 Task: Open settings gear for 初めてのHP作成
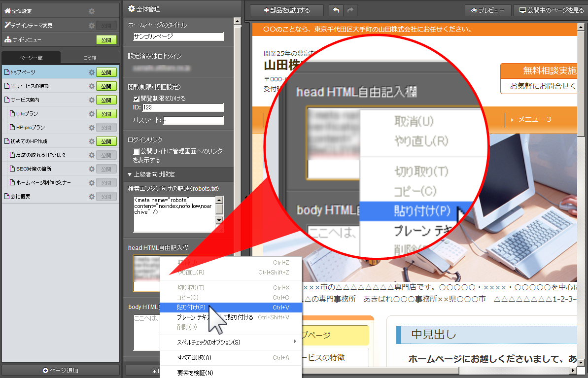coord(92,141)
